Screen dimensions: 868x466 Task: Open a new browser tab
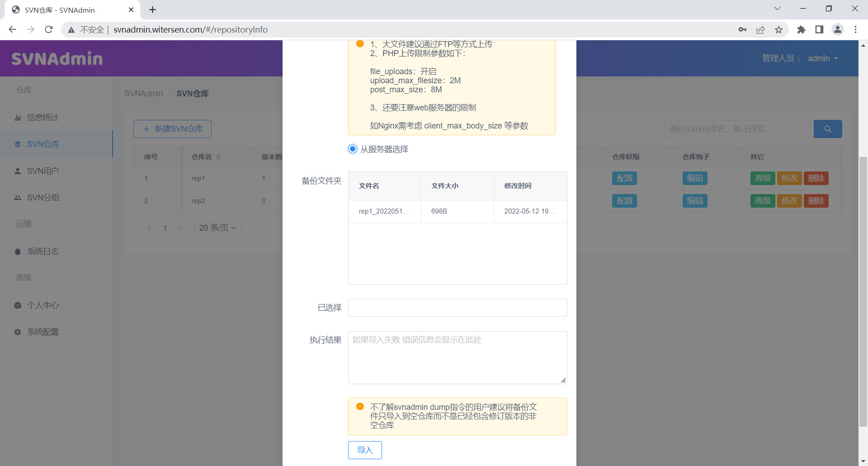[152, 10]
